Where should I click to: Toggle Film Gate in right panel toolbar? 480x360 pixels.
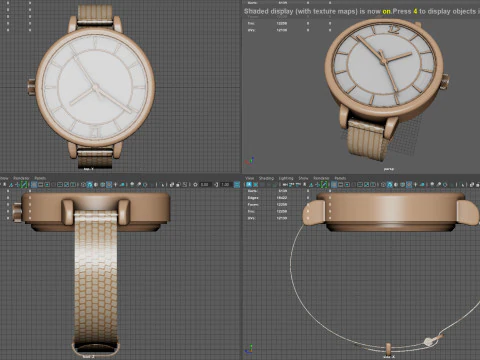(340, 184)
